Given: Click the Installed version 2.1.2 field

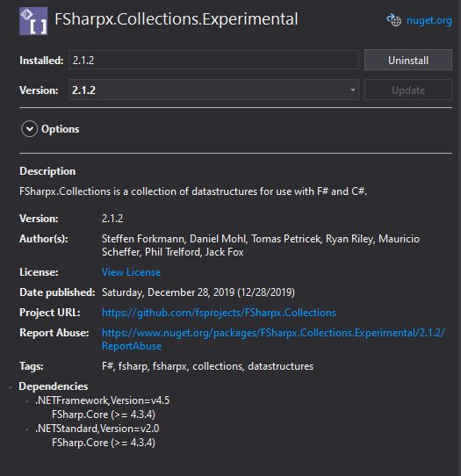Looking at the screenshot, I should (213, 60).
